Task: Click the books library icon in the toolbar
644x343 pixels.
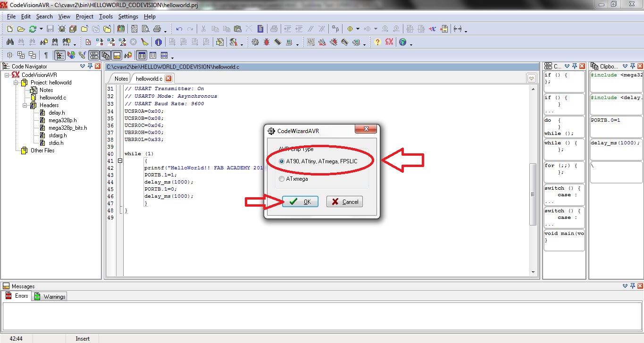Action: pyautogui.click(x=121, y=29)
